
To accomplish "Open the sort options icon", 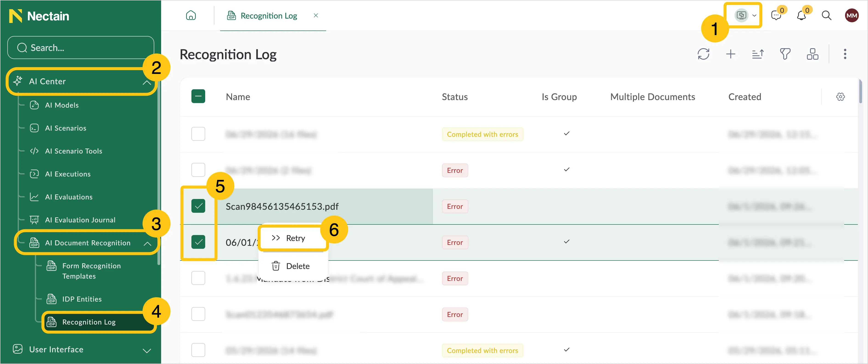I will [758, 54].
